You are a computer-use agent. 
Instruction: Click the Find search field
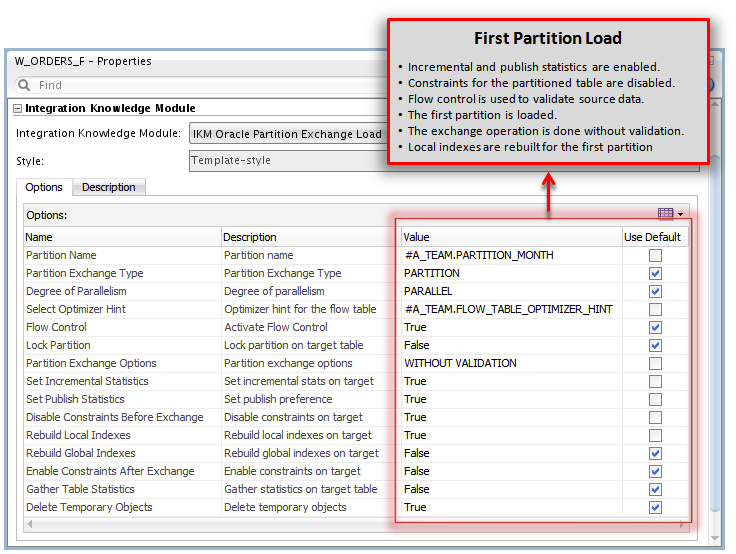coord(200,85)
